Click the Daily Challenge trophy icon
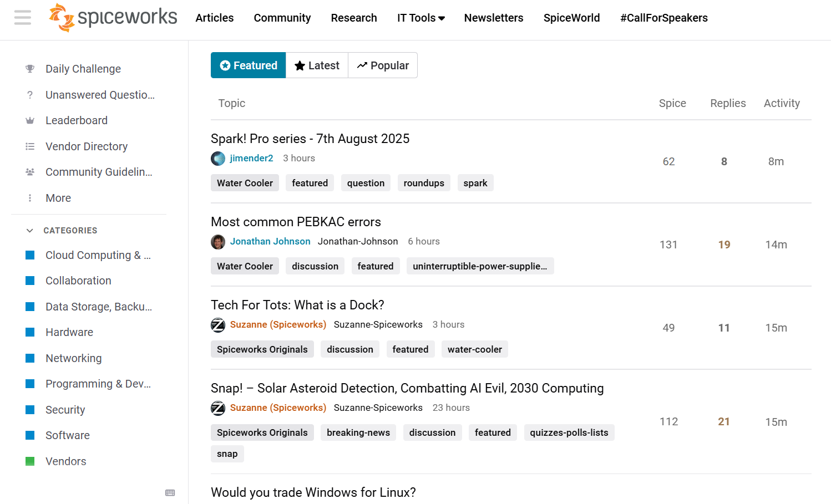Screen dimensions: 831x504 pos(30,69)
